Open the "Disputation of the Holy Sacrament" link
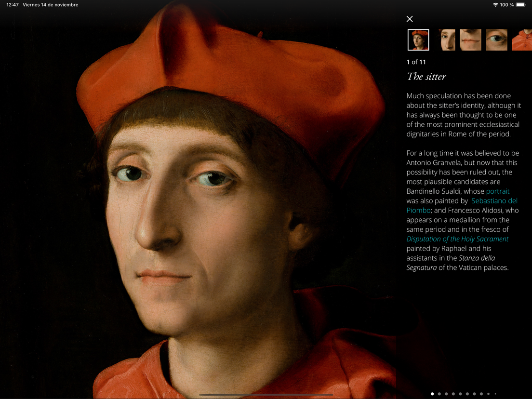The height and width of the screenshot is (399, 532). pyautogui.click(x=457, y=239)
